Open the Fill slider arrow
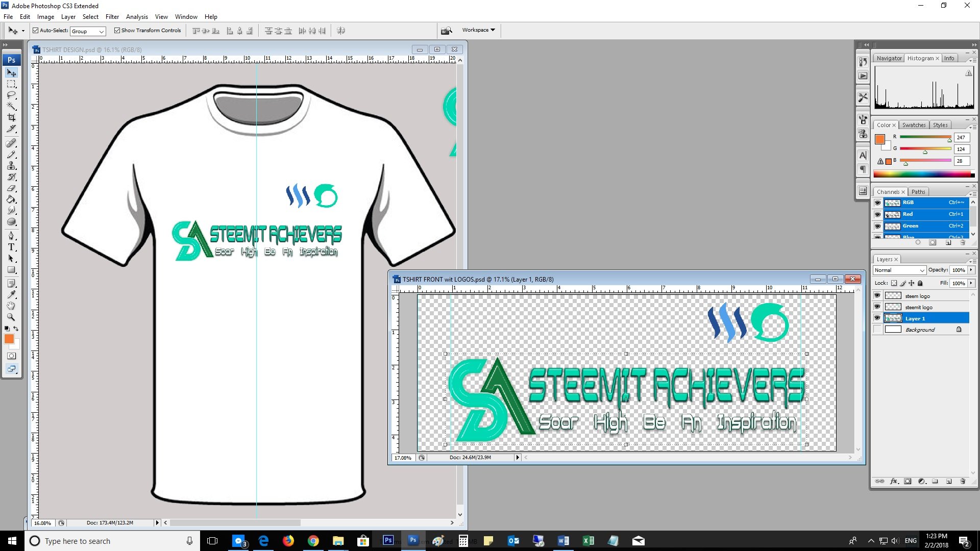Screen dimensions: 980x551 [971, 283]
